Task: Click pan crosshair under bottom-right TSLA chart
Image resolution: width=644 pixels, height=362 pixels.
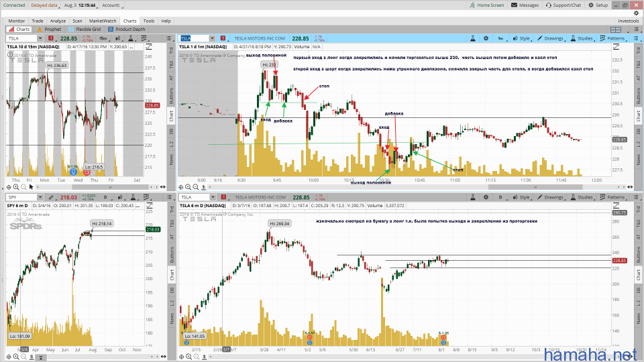Action: coord(181,357)
